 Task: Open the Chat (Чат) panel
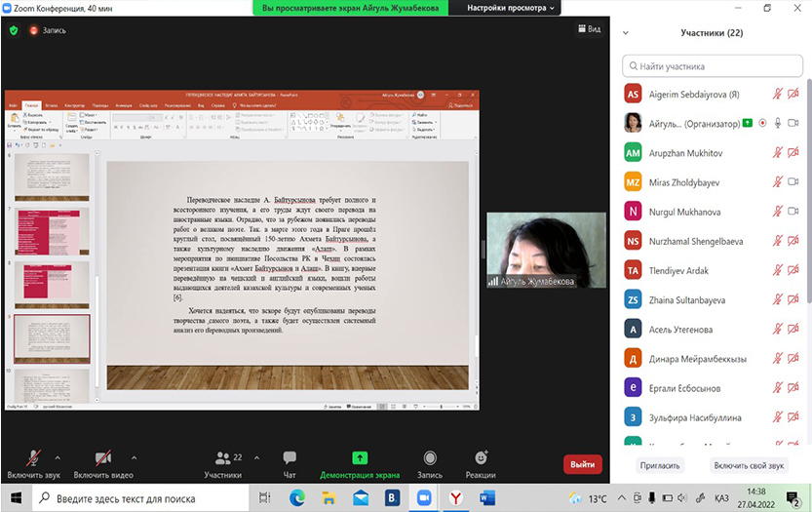(289, 458)
